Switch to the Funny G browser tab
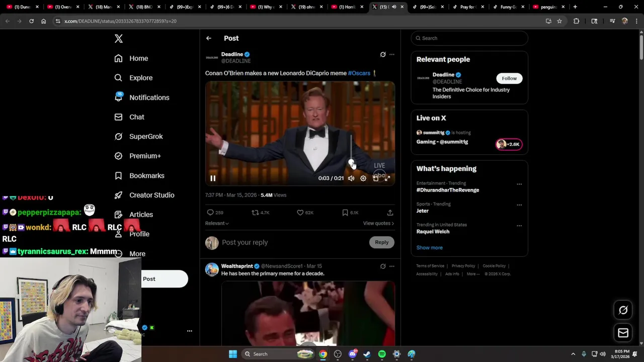The width and height of the screenshot is (644, 362). click(508, 7)
